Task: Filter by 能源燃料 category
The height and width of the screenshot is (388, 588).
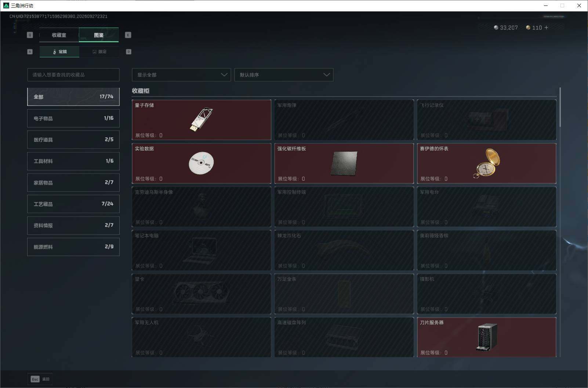Action: (x=73, y=247)
